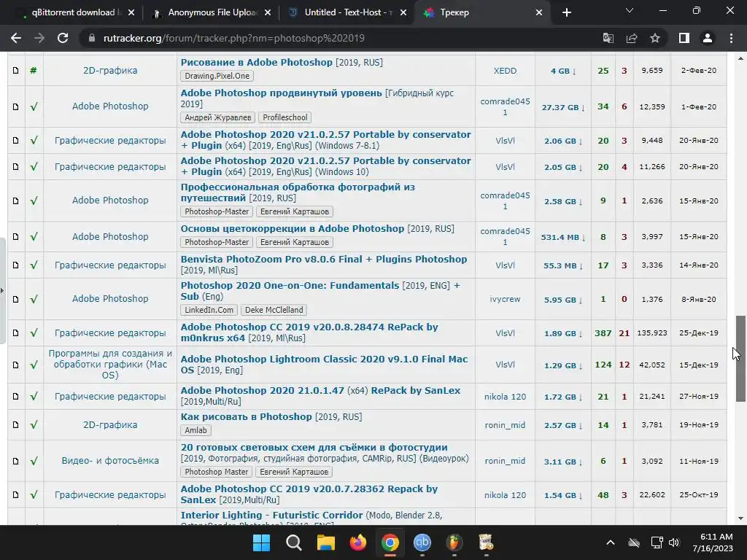This screenshot has width=747, height=560.
Task: Open Adobe Photoshop продвинутый уровень topic
Action: pos(281,93)
